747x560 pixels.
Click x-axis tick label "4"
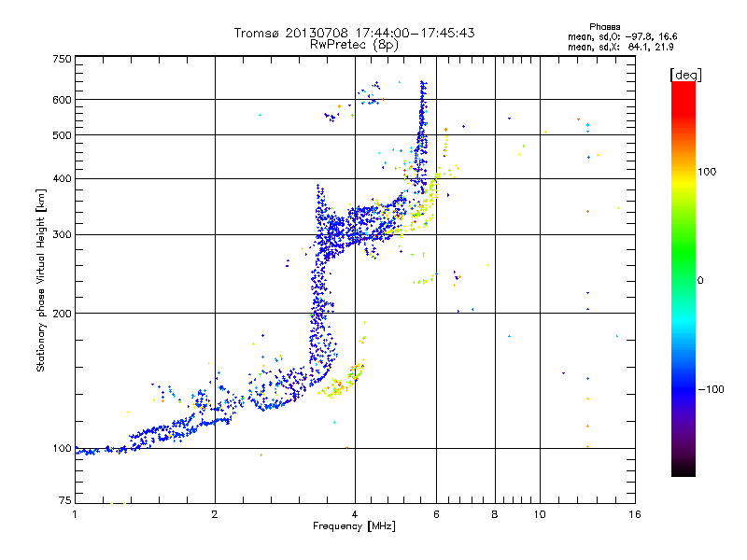[x=355, y=514]
